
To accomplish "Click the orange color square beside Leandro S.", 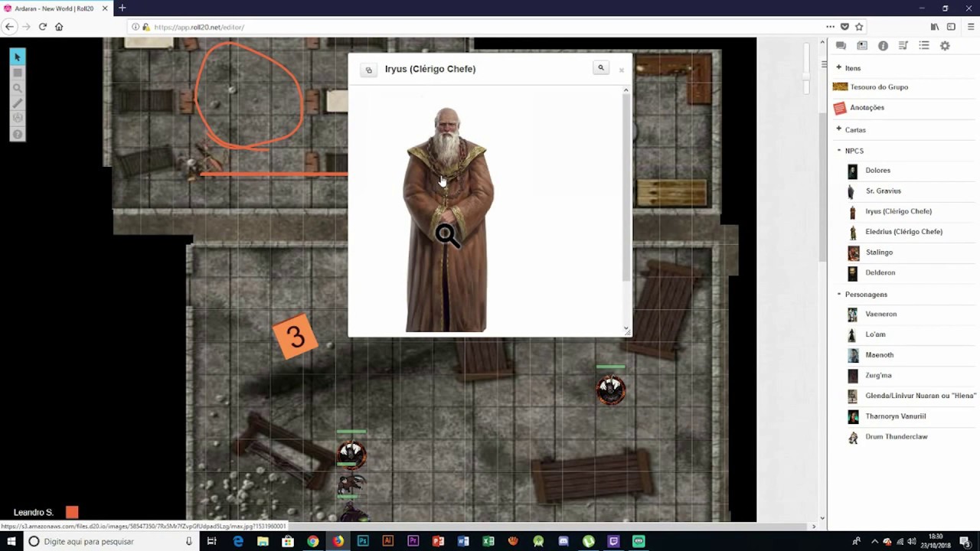I will (x=72, y=513).
